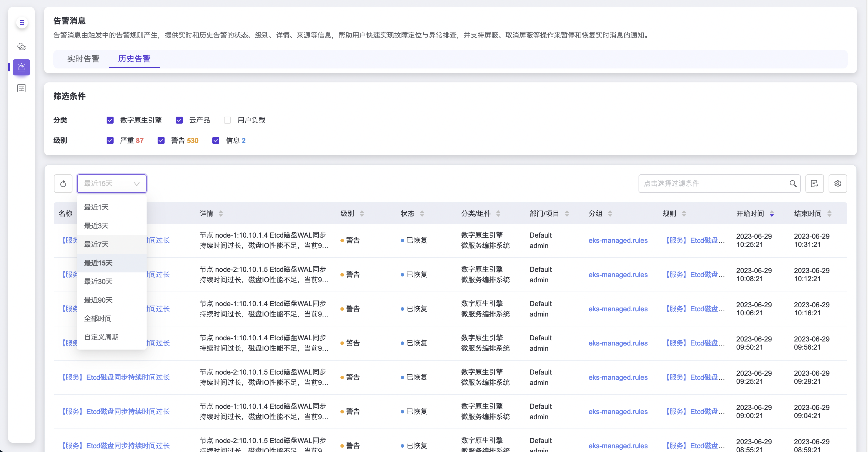
Task: Select 自定义周期 option in dropdown
Action: [x=101, y=337]
